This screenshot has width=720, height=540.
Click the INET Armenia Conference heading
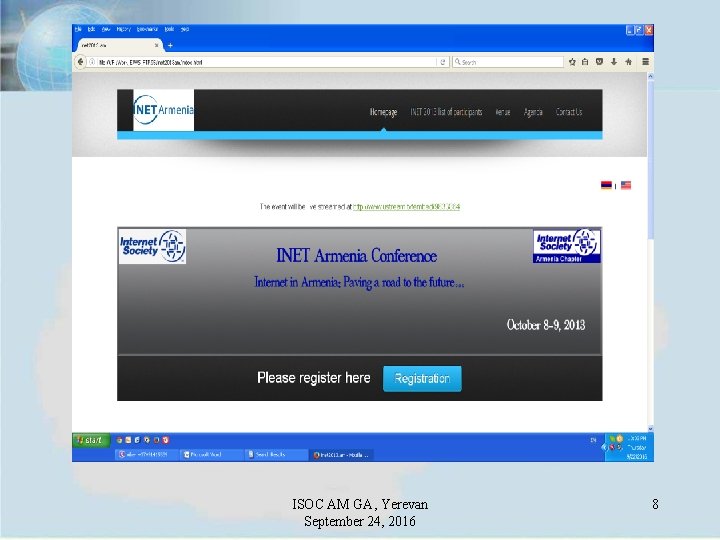point(356,256)
